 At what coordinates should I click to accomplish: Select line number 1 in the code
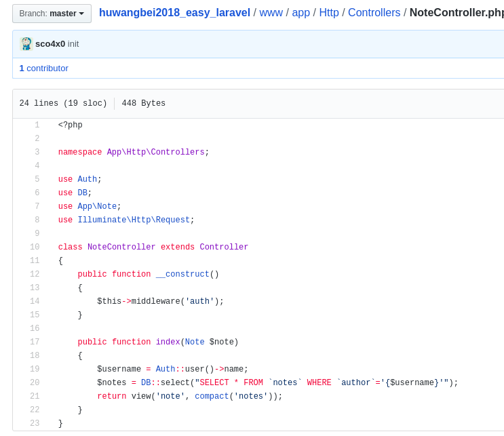click(x=37, y=125)
